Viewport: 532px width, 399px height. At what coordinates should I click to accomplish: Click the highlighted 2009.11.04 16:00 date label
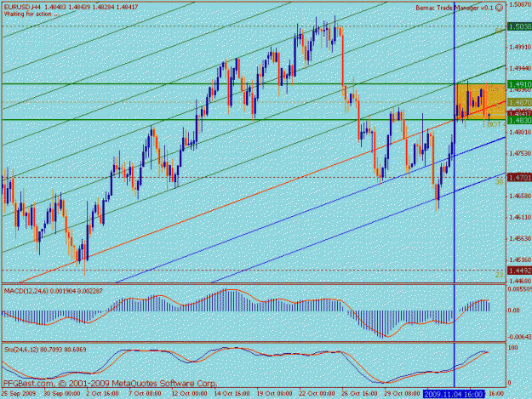tap(454, 394)
